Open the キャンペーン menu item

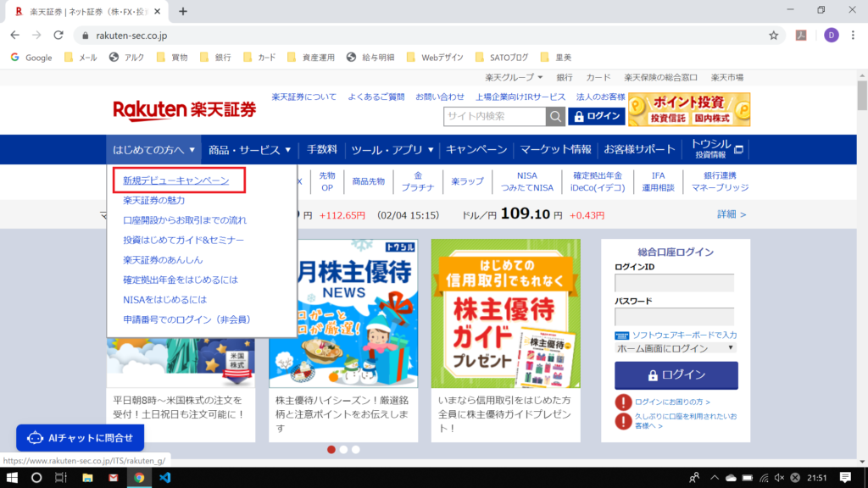(x=476, y=149)
